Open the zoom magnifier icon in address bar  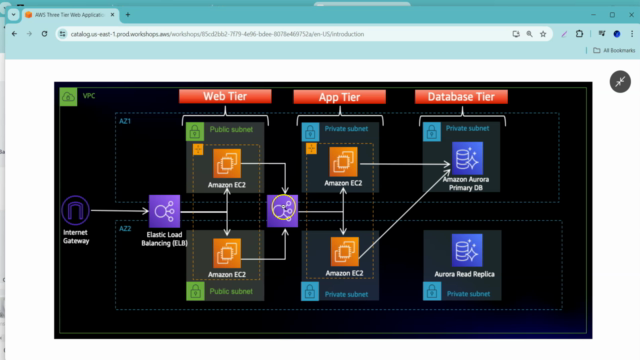coord(529,34)
